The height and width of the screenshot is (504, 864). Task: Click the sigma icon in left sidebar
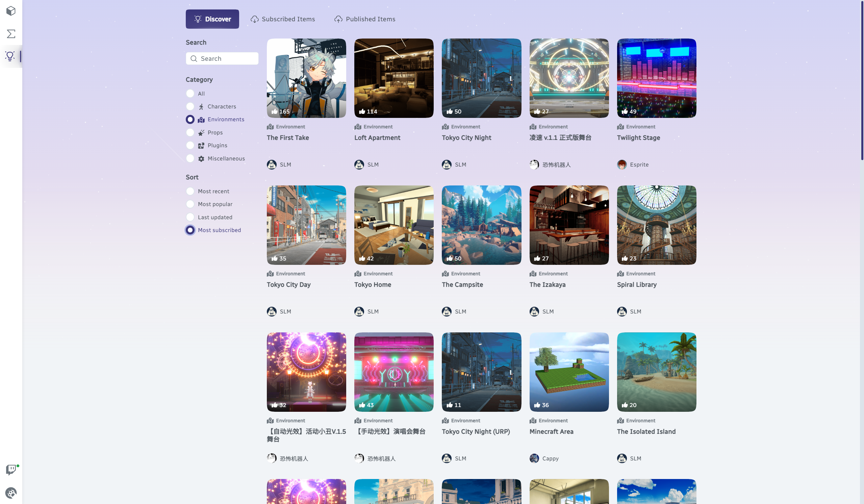point(11,33)
